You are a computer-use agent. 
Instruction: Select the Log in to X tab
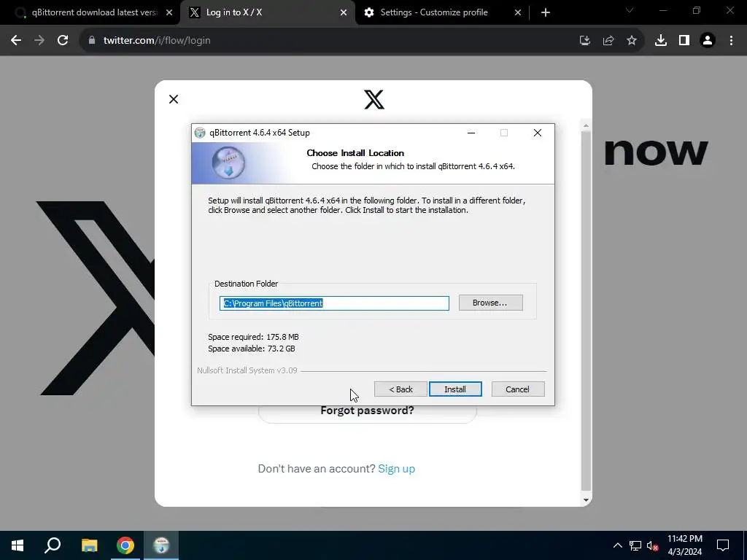point(267,12)
